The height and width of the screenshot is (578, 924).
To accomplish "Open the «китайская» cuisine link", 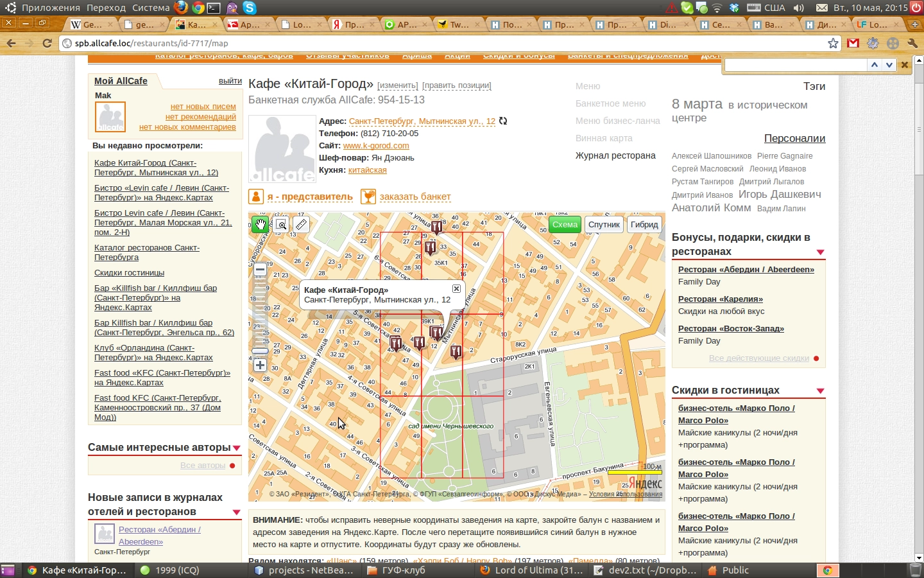I will pos(367,170).
